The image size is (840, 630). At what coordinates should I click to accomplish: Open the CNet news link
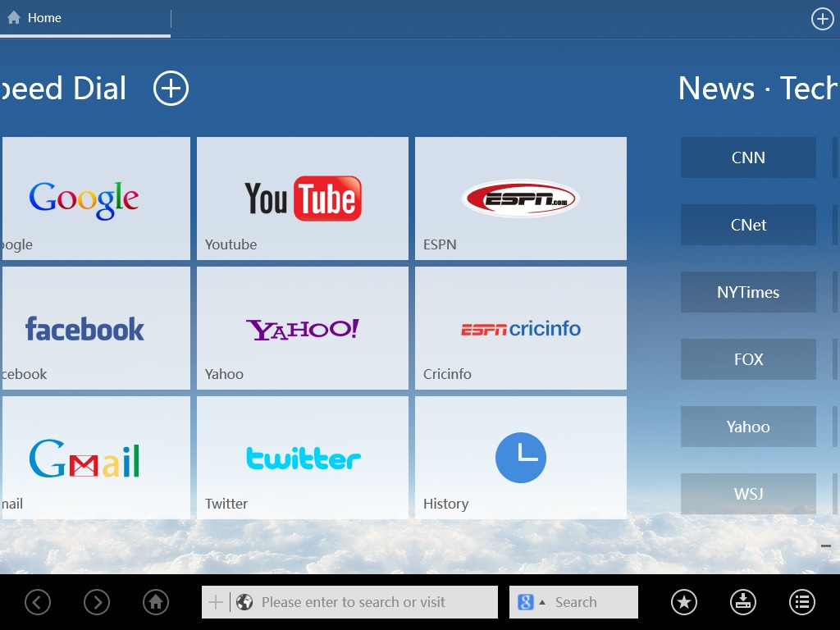[748, 225]
